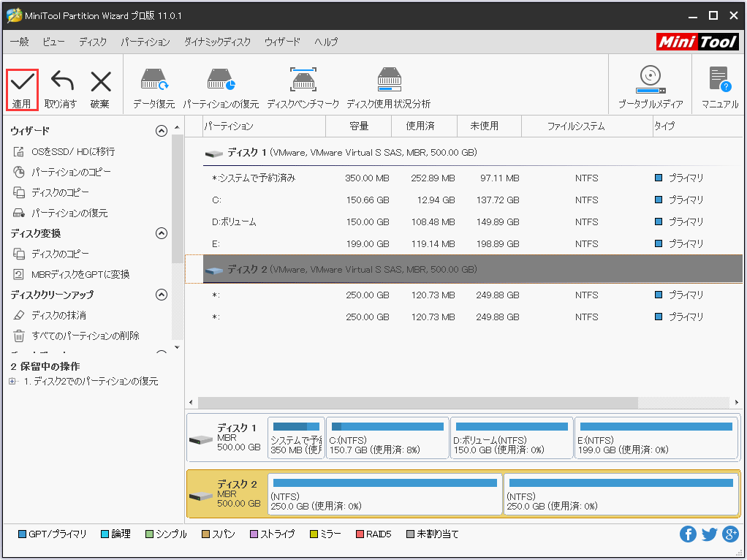The width and height of the screenshot is (747, 560).
Task: Open MiniTool Twitter page icon
Action: [710, 534]
